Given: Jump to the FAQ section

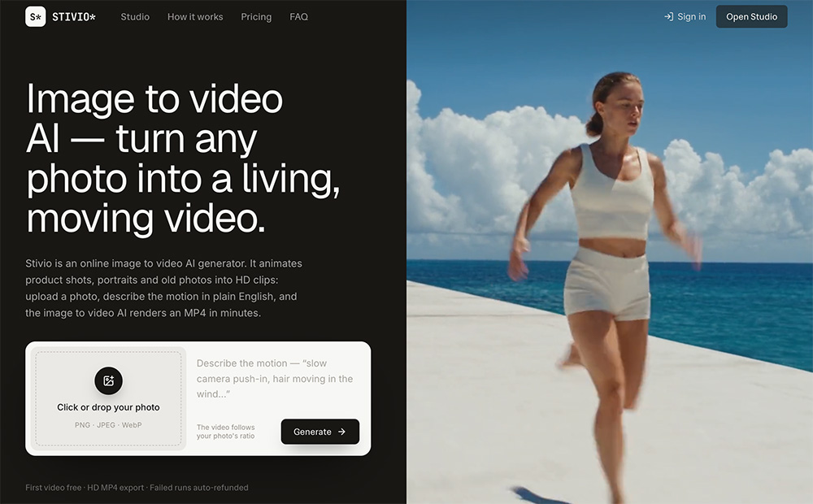Looking at the screenshot, I should (x=298, y=16).
